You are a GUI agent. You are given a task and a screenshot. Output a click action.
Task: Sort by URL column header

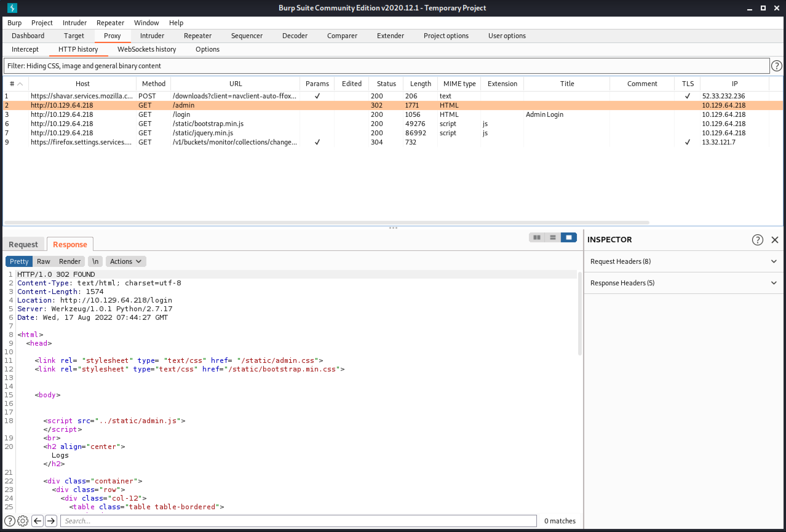point(235,84)
